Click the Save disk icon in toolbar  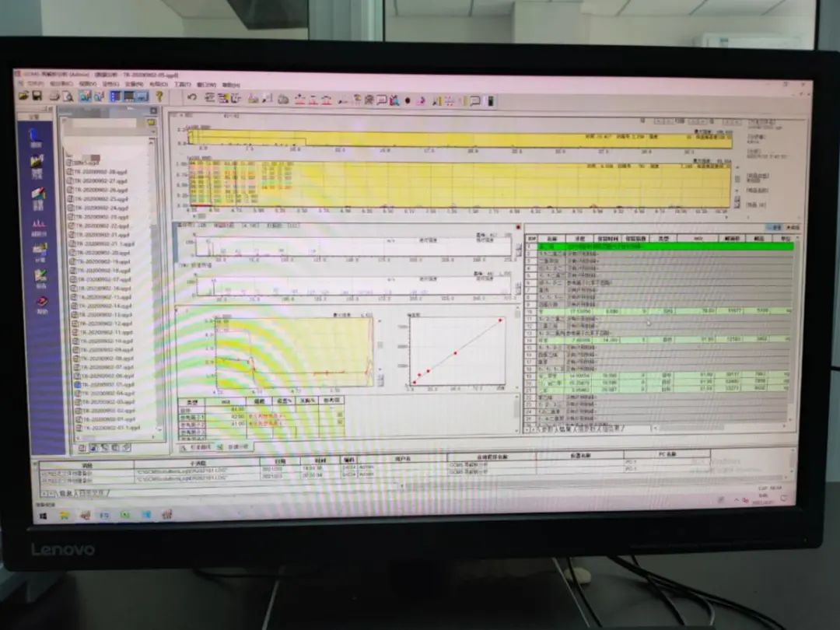click(x=36, y=96)
